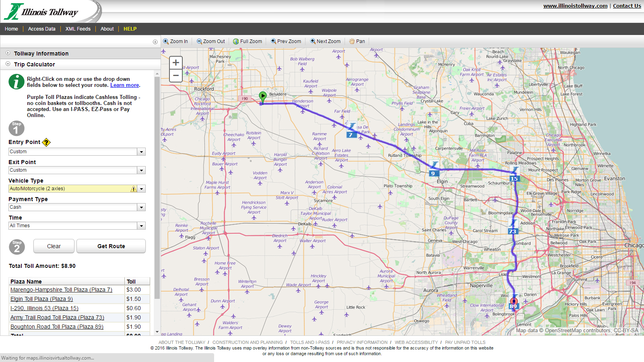Activate the Pan hand tool

[357, 41]
